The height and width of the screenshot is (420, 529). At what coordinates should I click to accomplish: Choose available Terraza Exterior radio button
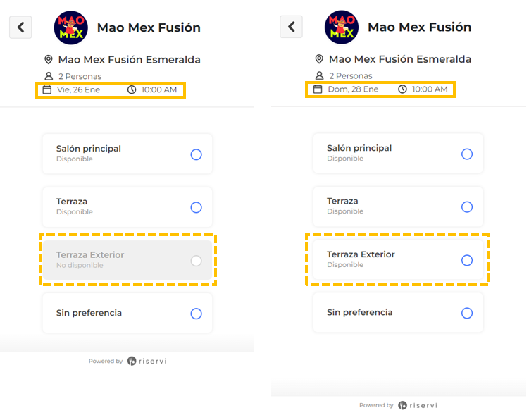click(466, 260)
